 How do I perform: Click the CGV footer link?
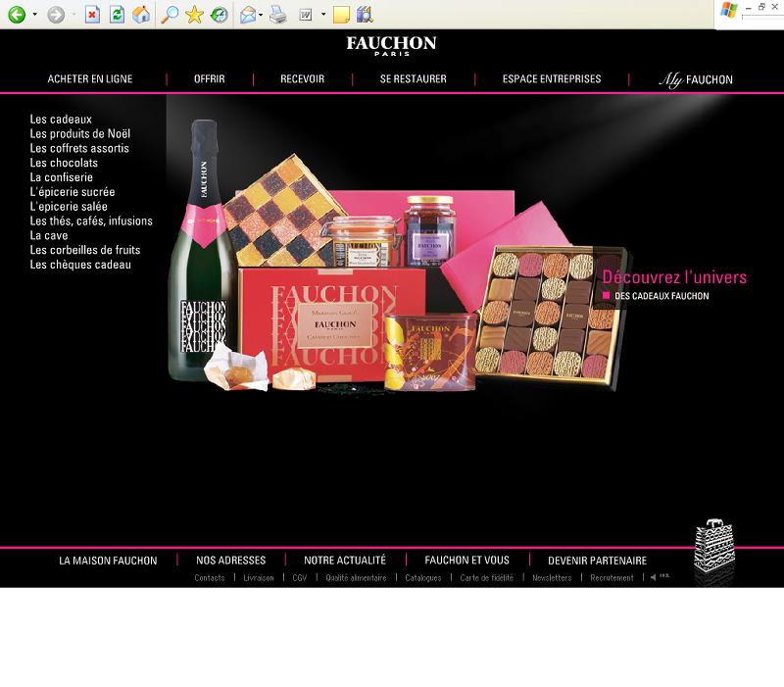pyautogui.click(x=300, y=578)
